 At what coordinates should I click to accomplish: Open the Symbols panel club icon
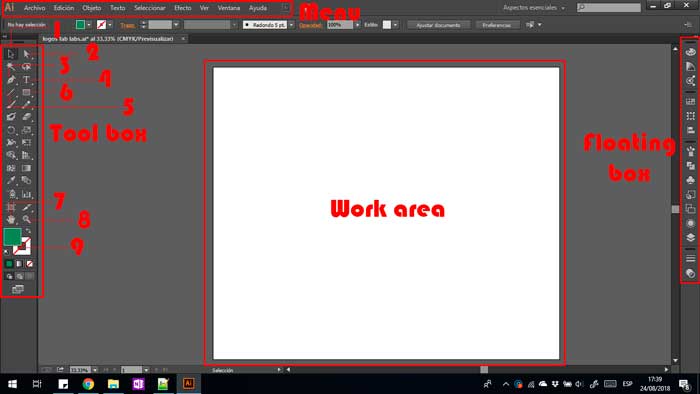[691, 180]
